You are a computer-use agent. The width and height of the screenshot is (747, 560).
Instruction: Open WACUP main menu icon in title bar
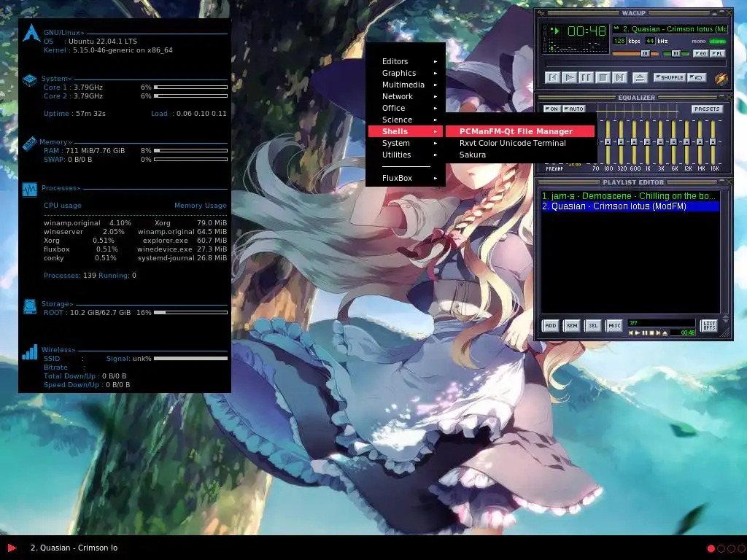[x=541, y=13]
